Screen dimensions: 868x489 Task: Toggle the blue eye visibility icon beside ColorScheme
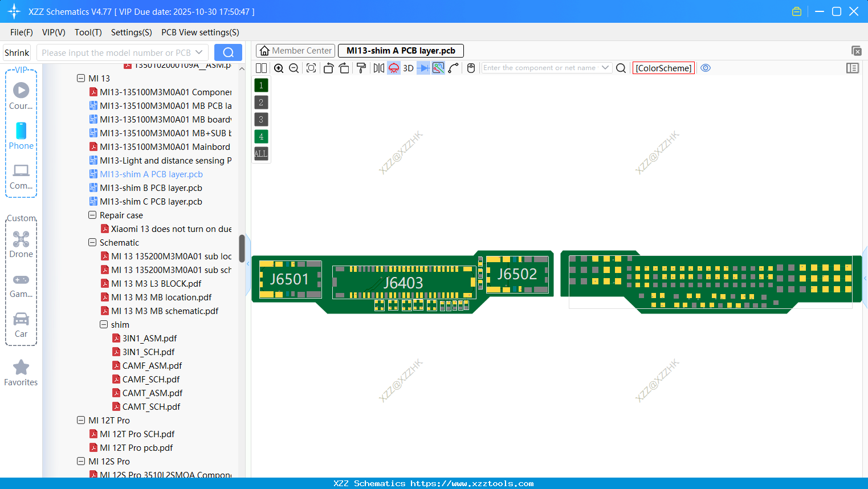(x=706, y=68)
